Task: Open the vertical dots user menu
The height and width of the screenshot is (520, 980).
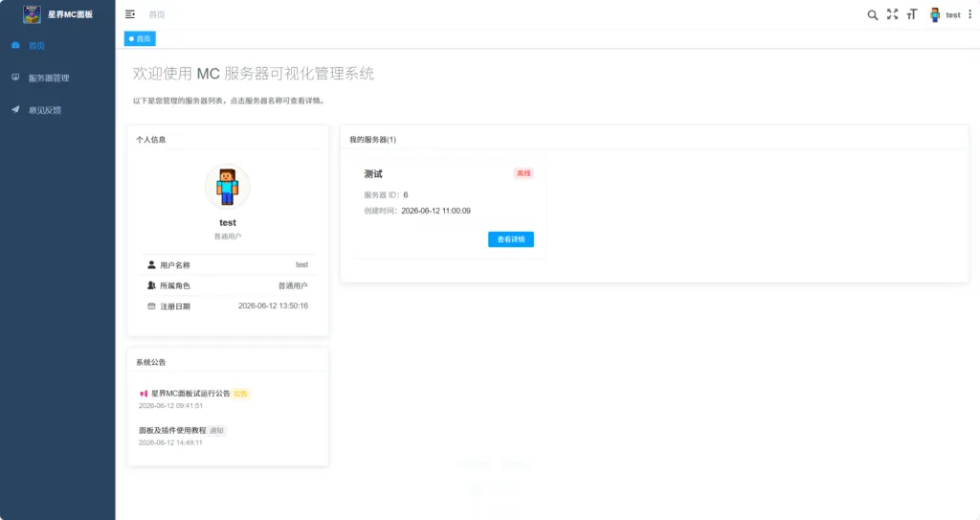Action: point(970,14)
